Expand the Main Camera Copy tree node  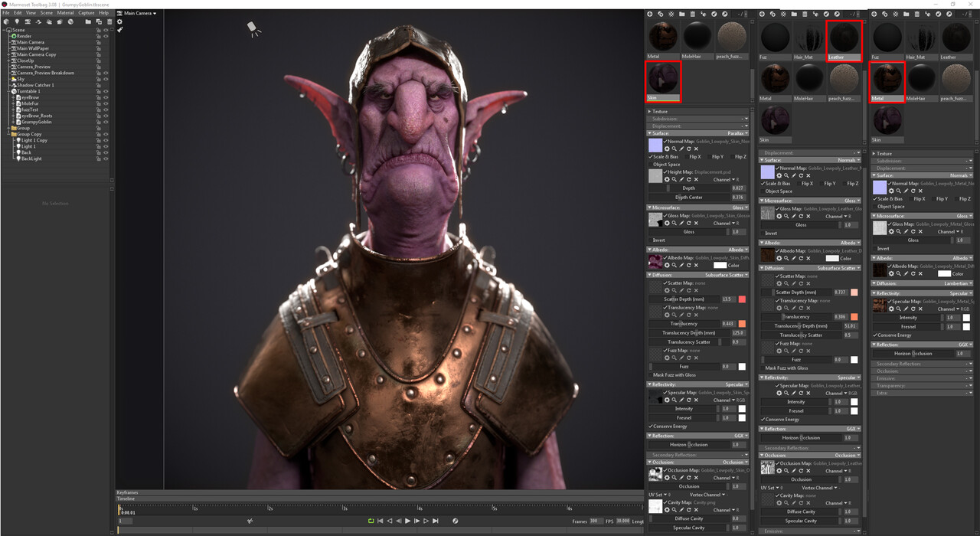pyautogui.click(x=9, y=54)
